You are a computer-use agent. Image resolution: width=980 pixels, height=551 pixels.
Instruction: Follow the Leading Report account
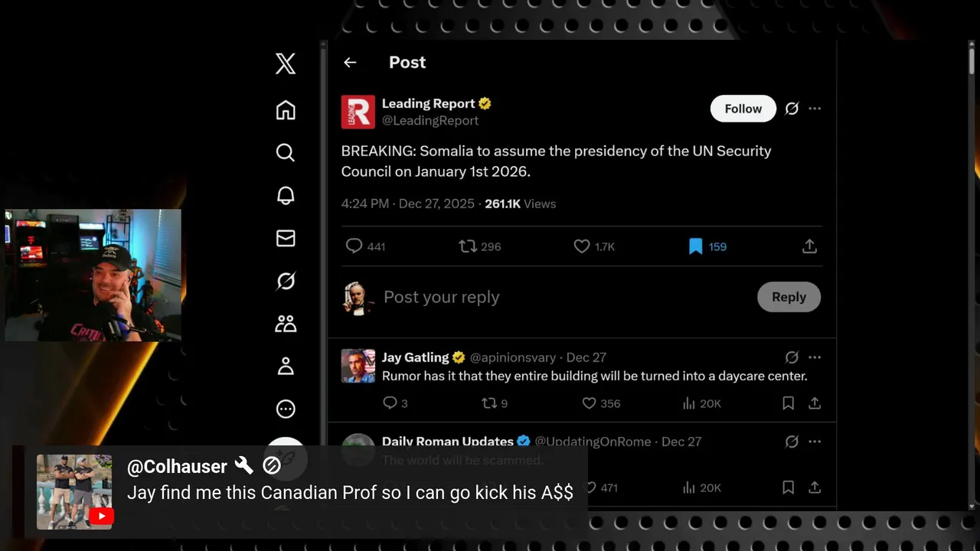click(x=743, y=109)
